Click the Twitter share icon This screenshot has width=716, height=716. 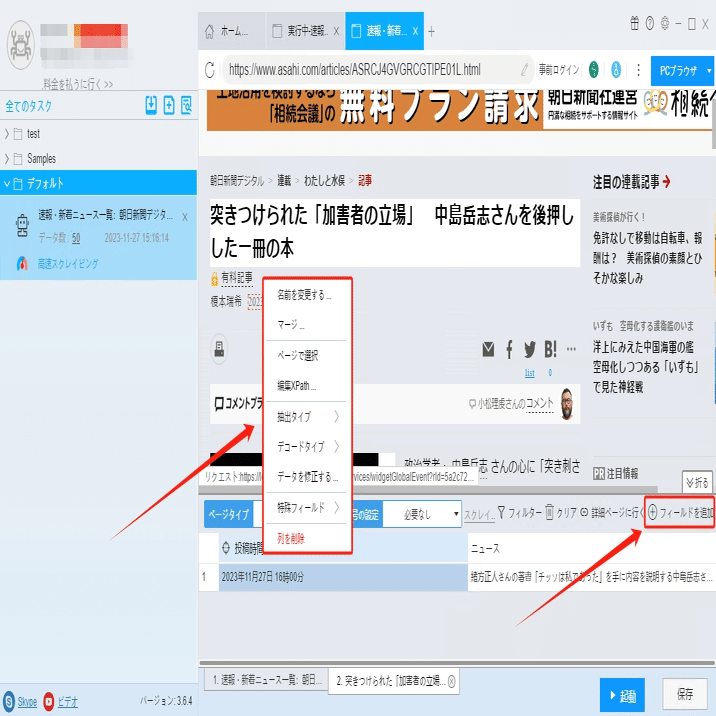(x=529, y=350)
